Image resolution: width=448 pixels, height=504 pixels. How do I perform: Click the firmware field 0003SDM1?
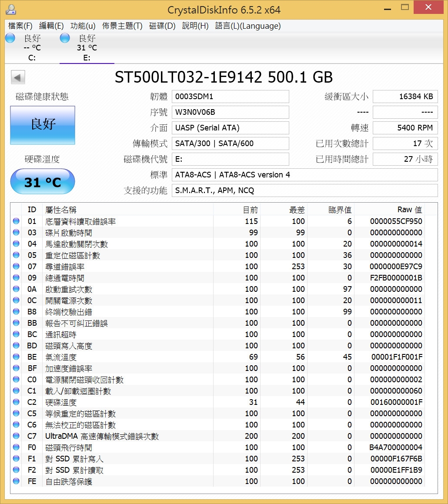point(230,97)
